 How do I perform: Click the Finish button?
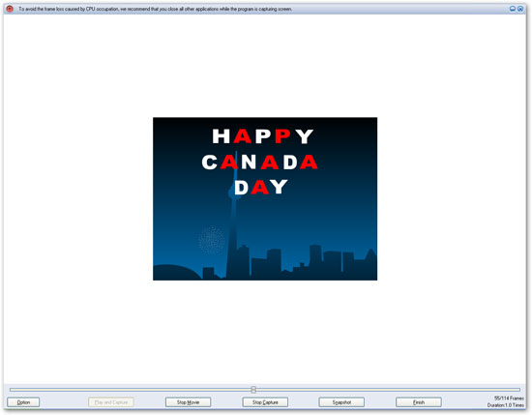click(419, 402)
